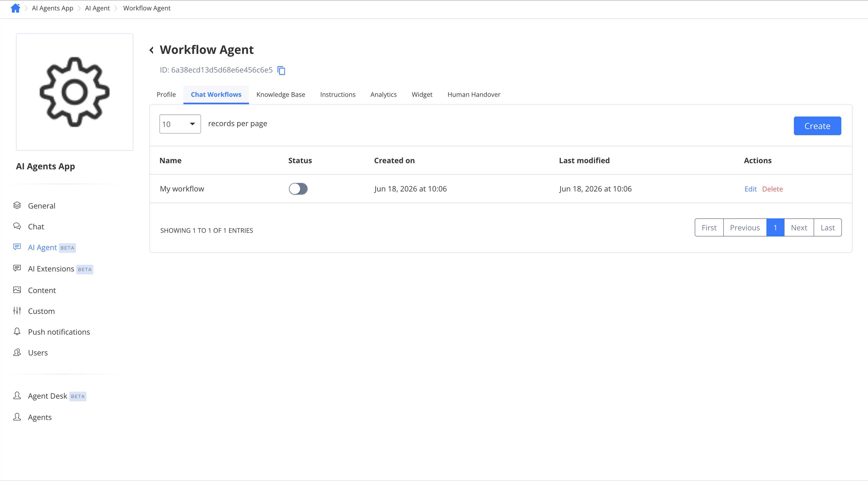Screen dimensions: 868x481
Task: Copy the agent ID using the copy icon
Action: (281, 70)
